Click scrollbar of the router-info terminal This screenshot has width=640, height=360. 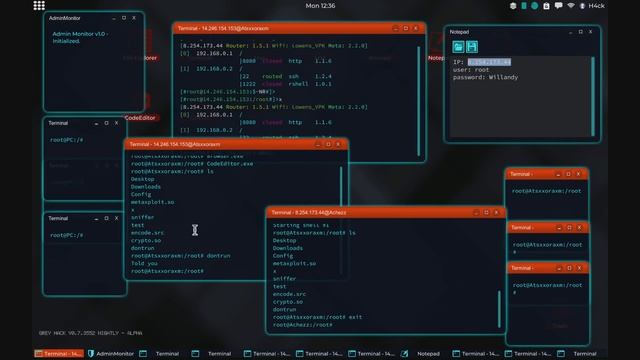(x=418, y=101)
